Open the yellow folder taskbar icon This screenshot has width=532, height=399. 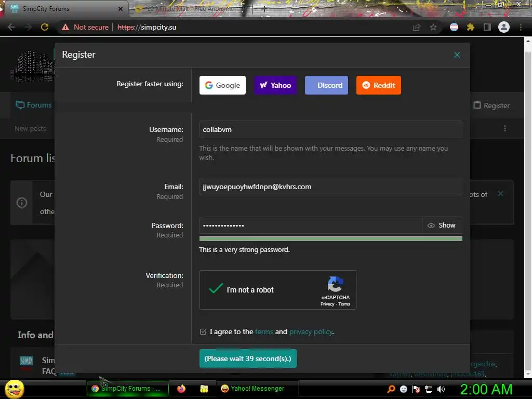point(204,389)
